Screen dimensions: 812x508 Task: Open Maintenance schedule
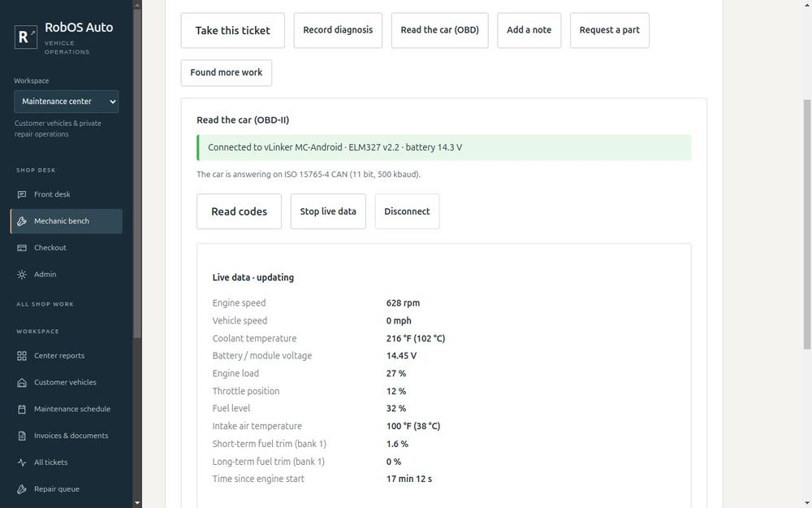click(x=67, y=409)
